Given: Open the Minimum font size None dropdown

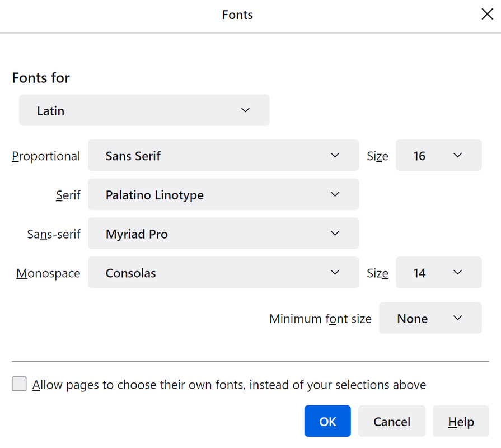Looking at the screenshot, I should pyautogui.click(x=430, y=318).
